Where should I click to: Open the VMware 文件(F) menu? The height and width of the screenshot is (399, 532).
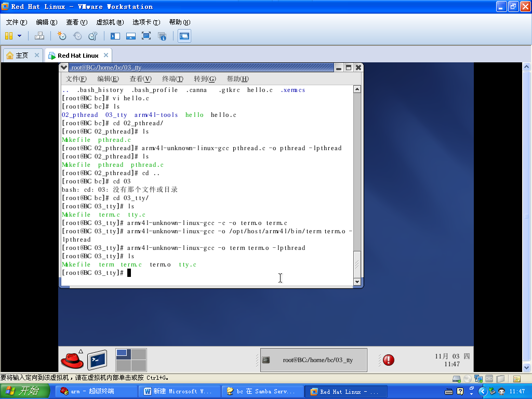click(x=16, y=22)
